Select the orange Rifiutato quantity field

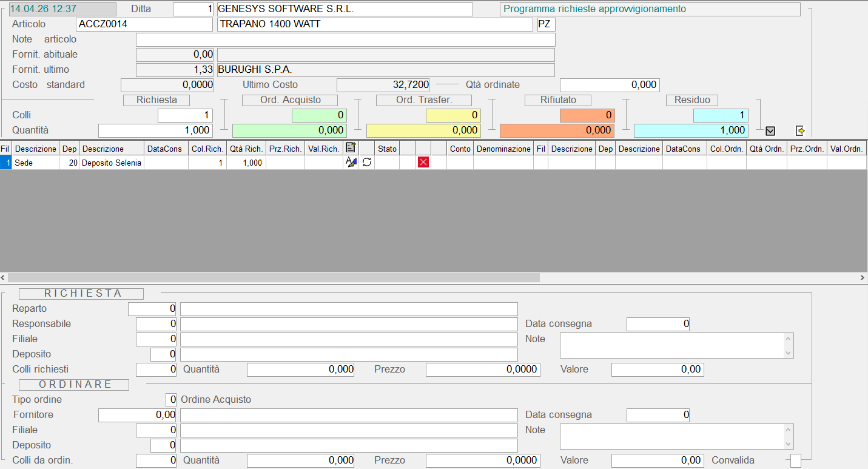(557, 130)
